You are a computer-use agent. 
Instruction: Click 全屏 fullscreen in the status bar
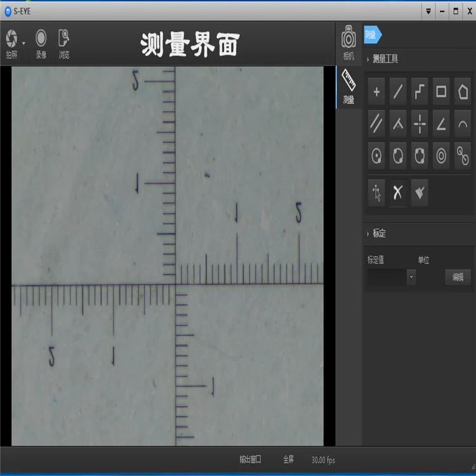(288, 459)
